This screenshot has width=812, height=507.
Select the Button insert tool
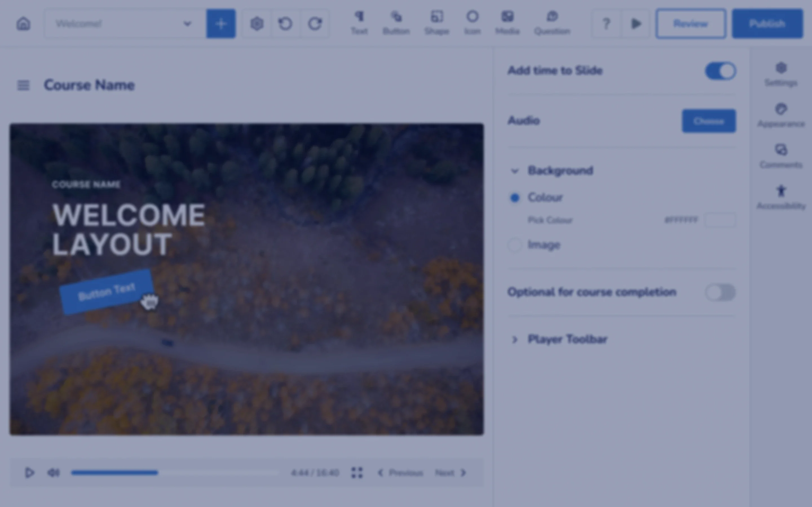(396, 23)
